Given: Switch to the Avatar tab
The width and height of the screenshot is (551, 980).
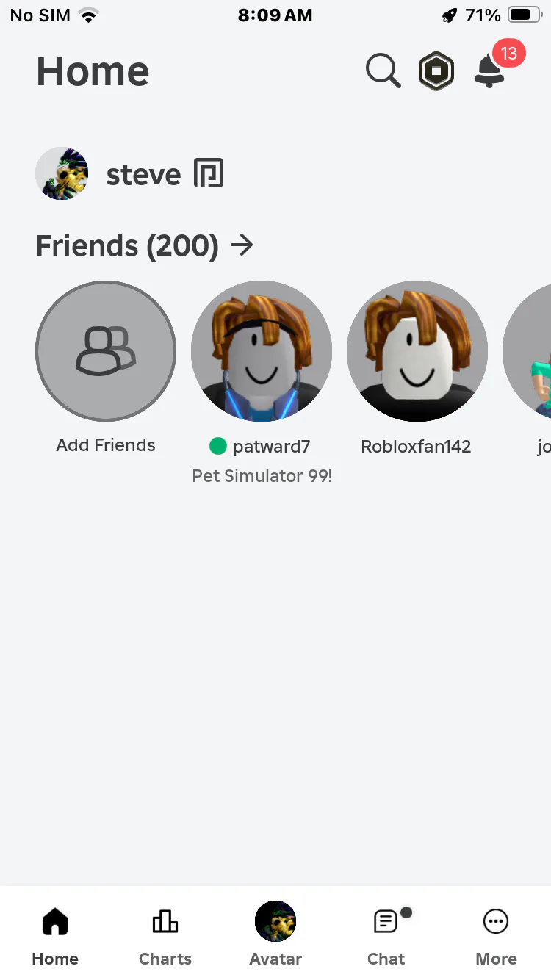Looking at the screenshot, I should tap(275, 934).
